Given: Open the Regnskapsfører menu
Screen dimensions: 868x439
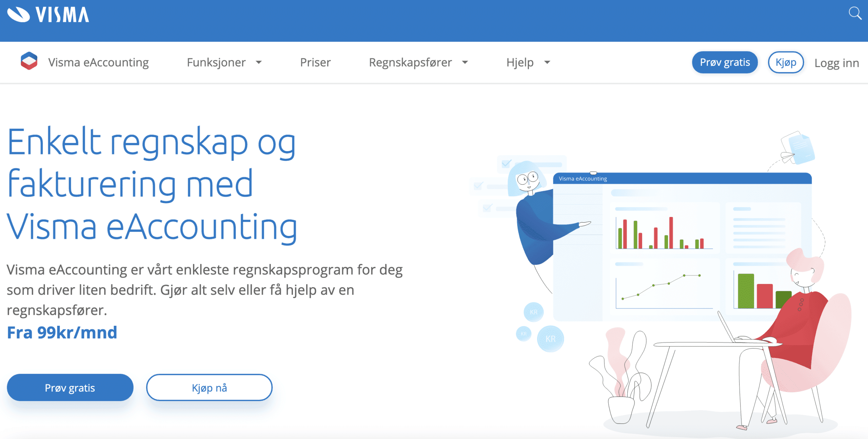Looking at the screenshot, I should pyautogui.click(x=410, y=62).
